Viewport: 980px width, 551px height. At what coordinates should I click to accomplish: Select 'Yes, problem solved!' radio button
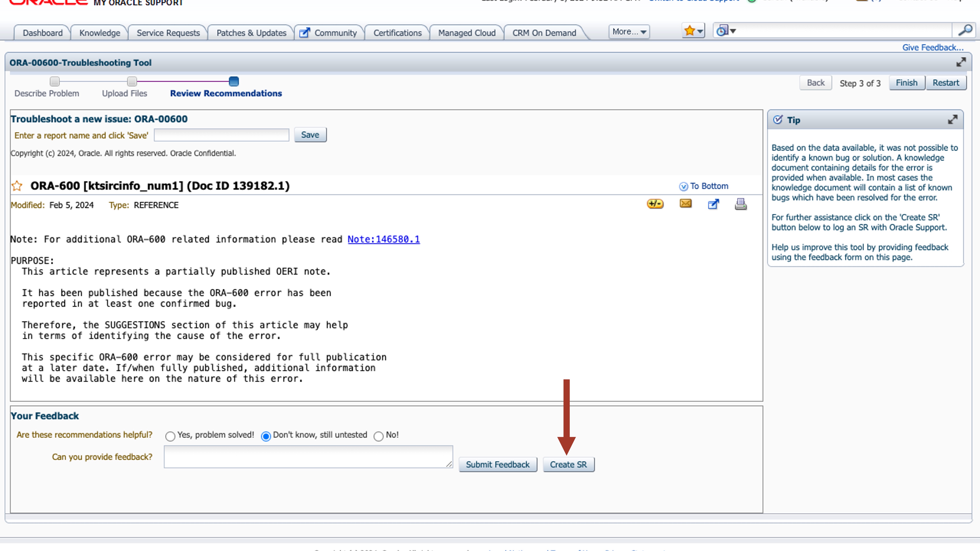point(170,436)
